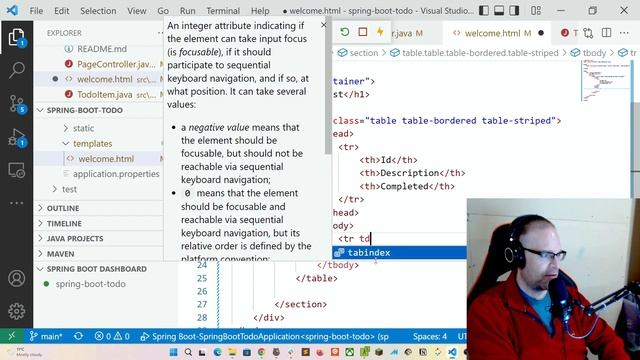Open the Edit menu
This screenshot has width=640, height=360.
[62, 11]
